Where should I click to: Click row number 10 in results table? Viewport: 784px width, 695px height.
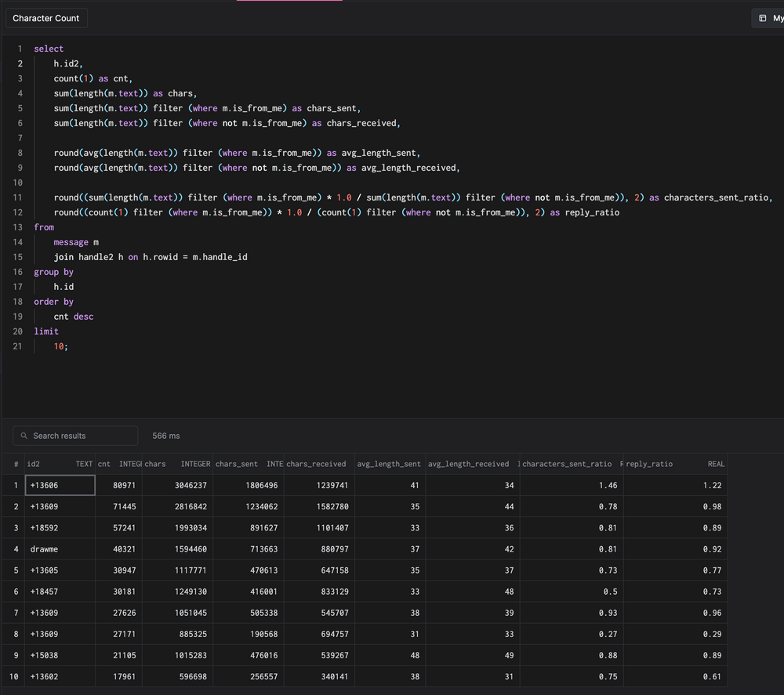(x=13, y=676)
